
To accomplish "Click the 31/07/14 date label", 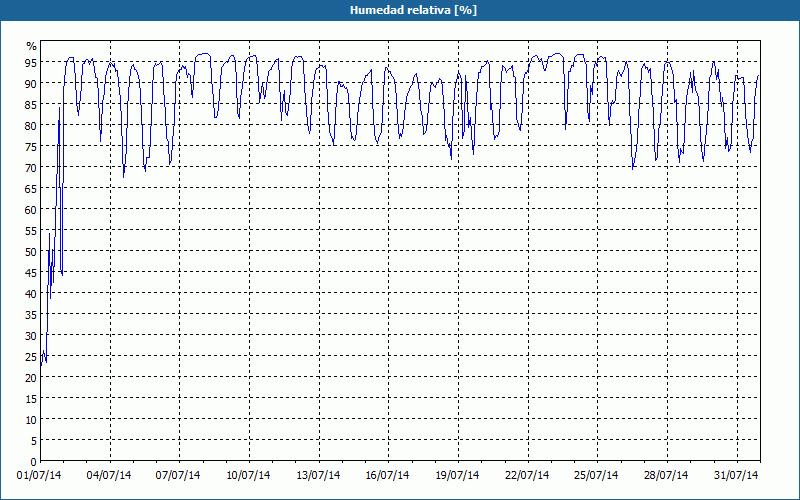I will [736, 476].
